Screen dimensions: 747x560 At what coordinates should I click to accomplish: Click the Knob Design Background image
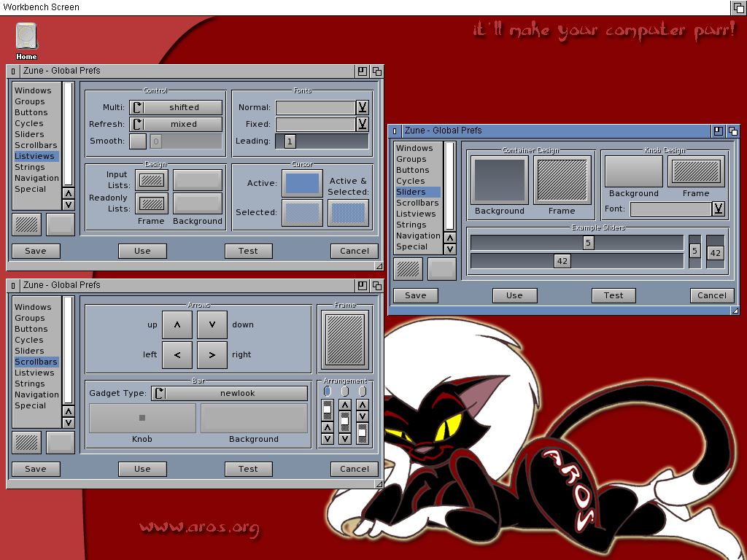pos(634,171)
